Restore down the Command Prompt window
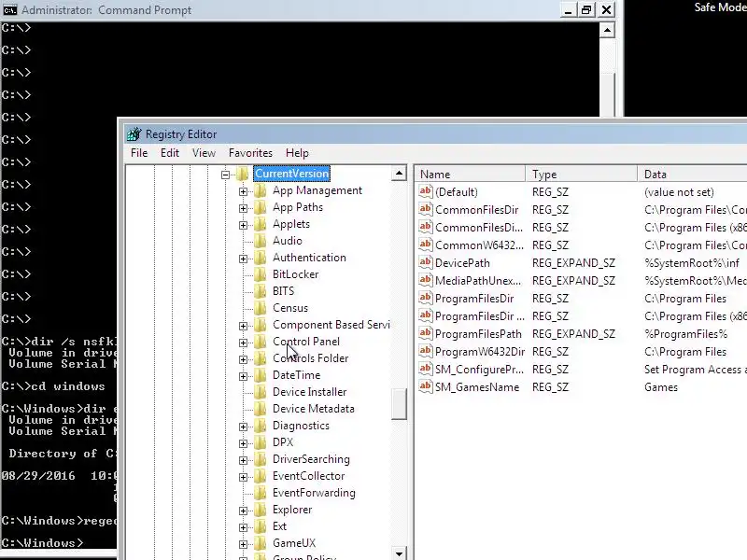 586,9
